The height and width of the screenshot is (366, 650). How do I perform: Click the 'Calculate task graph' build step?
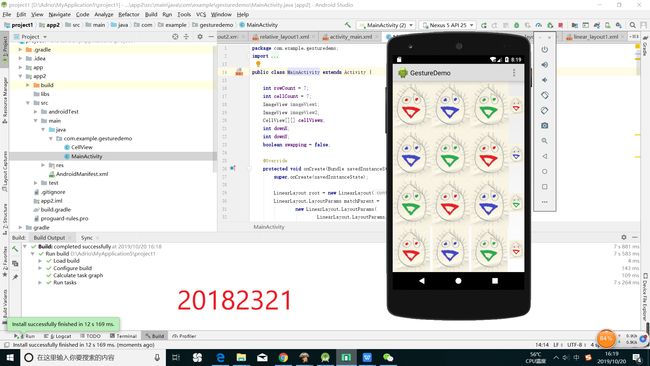pos(78,276)
